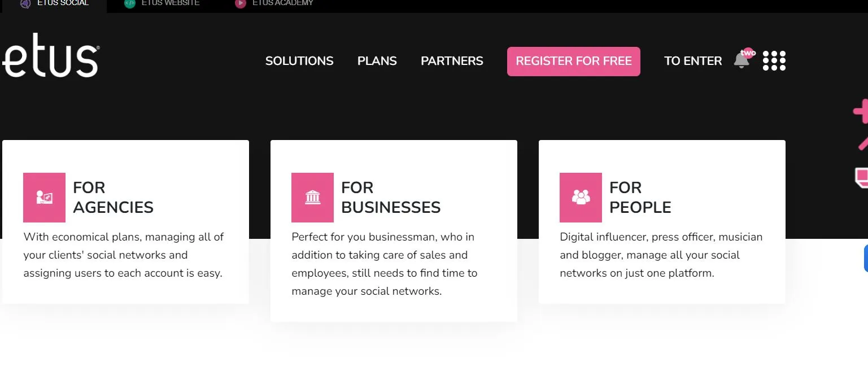Select the For Businesses card heading
This screenshot has width=868, height=380.
click(391, 198)
